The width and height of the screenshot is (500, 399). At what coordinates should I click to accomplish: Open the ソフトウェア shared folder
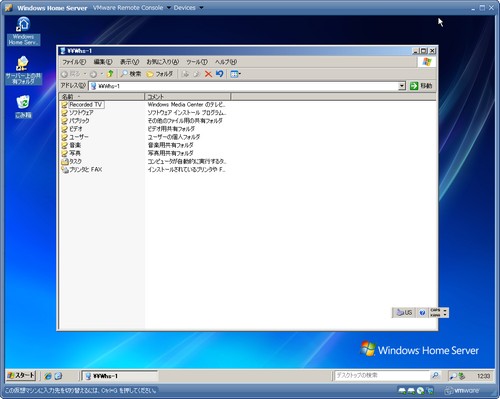tap(77, 113)
